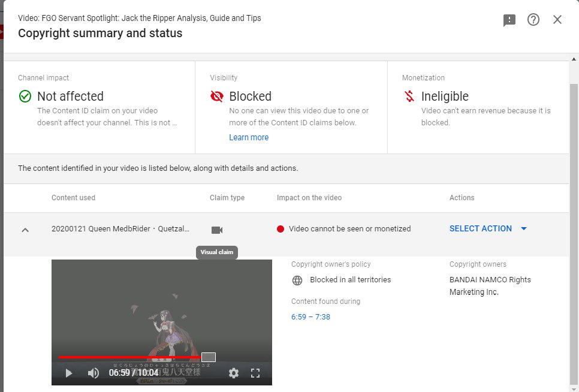Click the 'Copyright owner's policy' label

coord(331,264)
